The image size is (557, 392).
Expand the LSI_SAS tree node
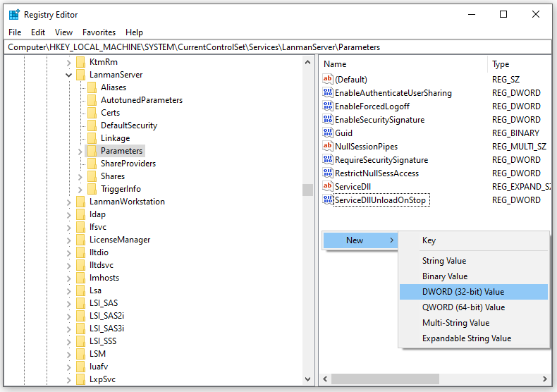coord(68,304)
